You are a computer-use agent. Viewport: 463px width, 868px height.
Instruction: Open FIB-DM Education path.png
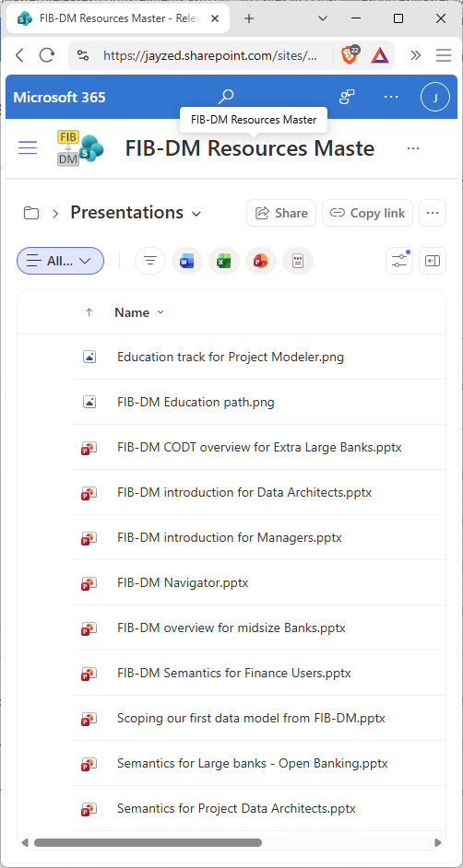196,403
